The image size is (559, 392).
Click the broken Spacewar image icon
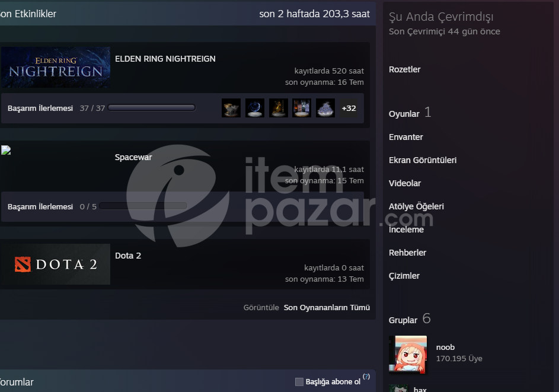coord(6,150)
